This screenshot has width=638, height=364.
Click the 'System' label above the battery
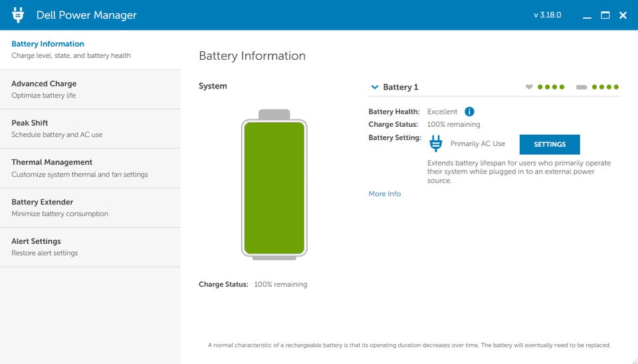213,86
